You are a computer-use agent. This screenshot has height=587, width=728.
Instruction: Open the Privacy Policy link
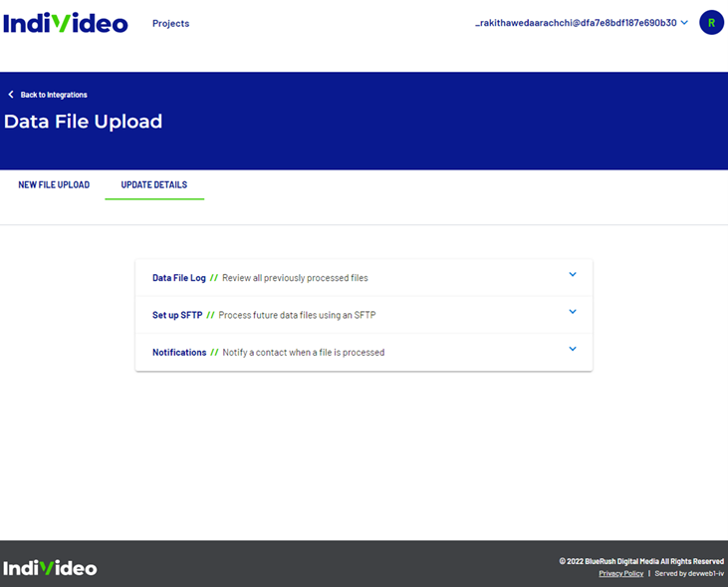tap(620, 573)
